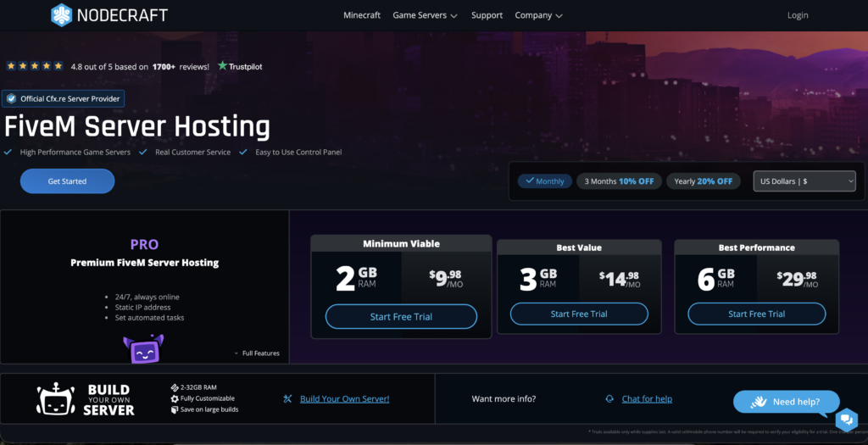The image size is (868, 445).
Task: Click the headset icon beside Chat for help
Action: (x=609, y=398)
